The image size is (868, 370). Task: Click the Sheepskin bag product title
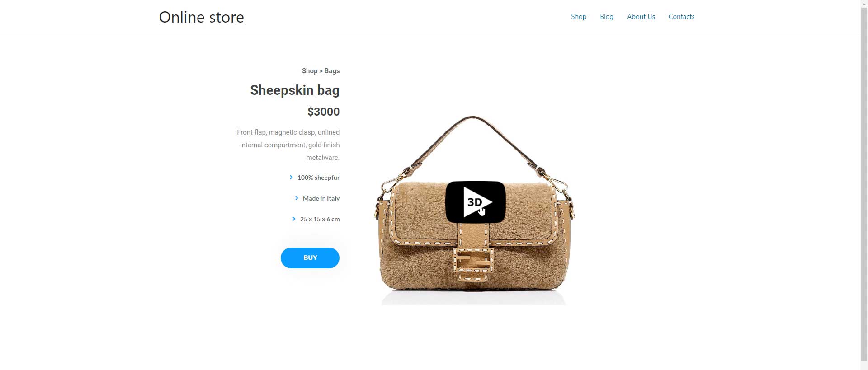(295, 90)
